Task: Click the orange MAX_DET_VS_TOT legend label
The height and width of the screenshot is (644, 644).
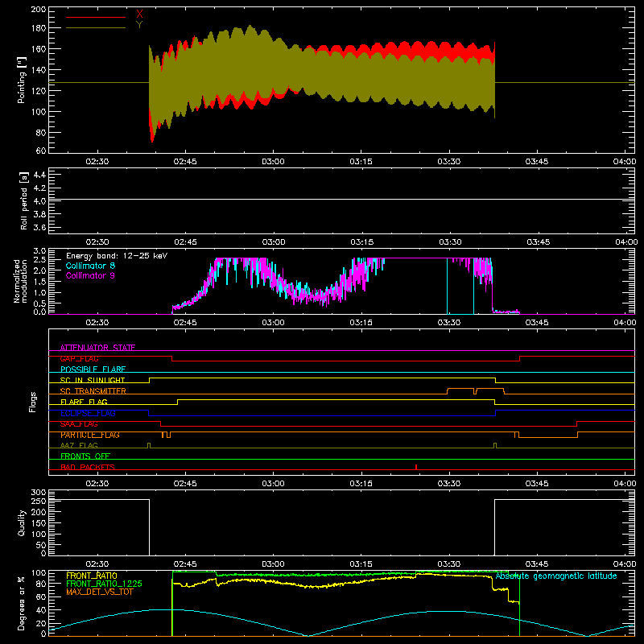Action: point(99,592)
